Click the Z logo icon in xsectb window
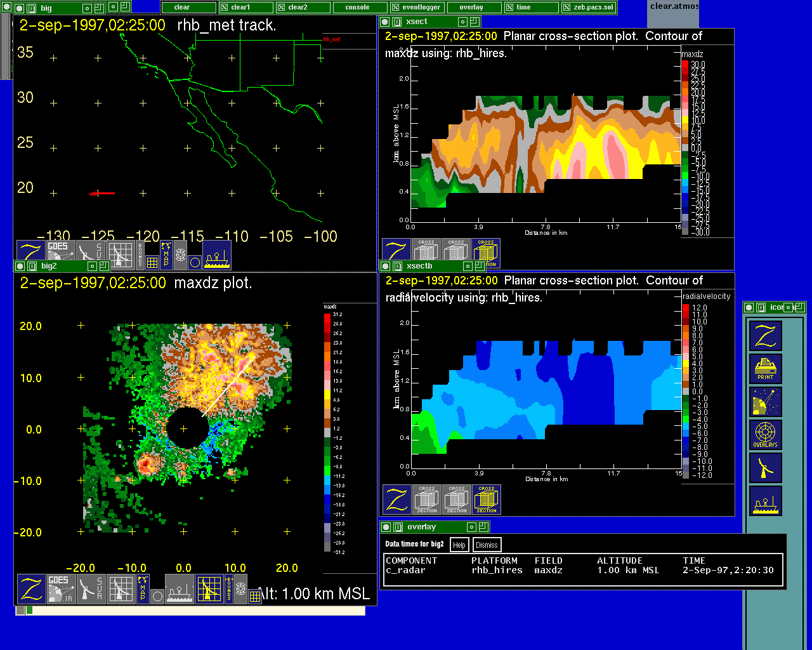812x650 pixels. point(396,500)
